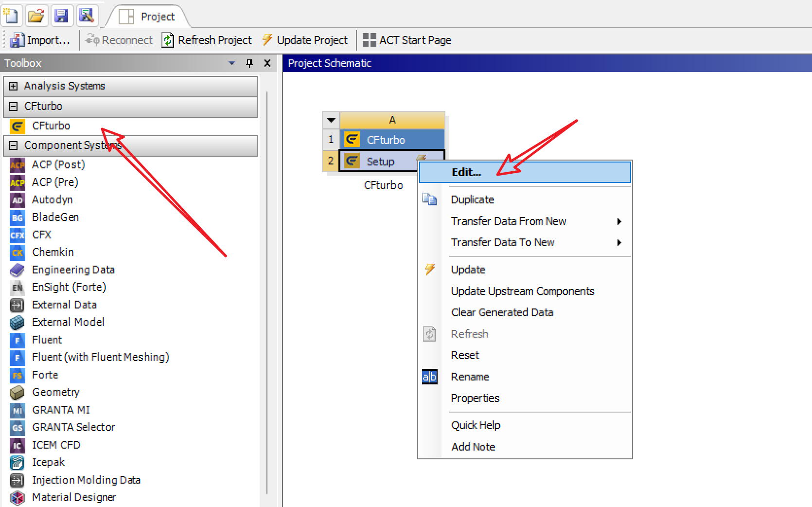Click the Icepak icon in Toolbox
The width and height of the screenshot is (812, 507).
(x=17, y=463)
